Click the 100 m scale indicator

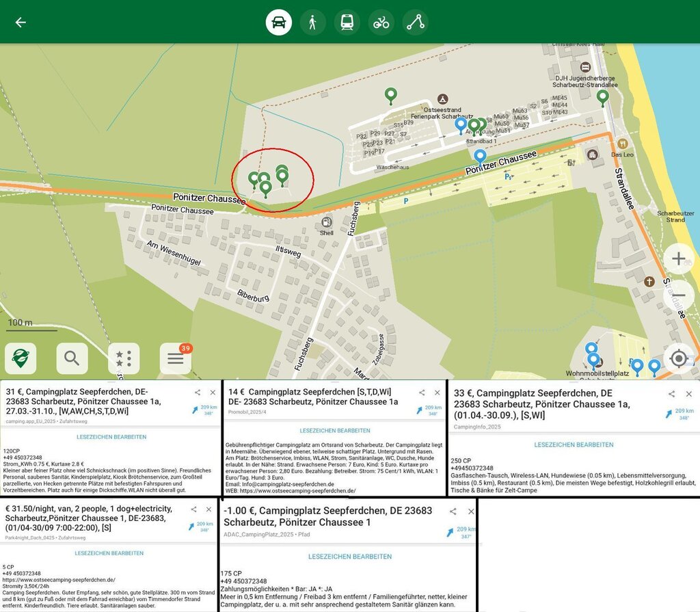(x=31, y=324)
